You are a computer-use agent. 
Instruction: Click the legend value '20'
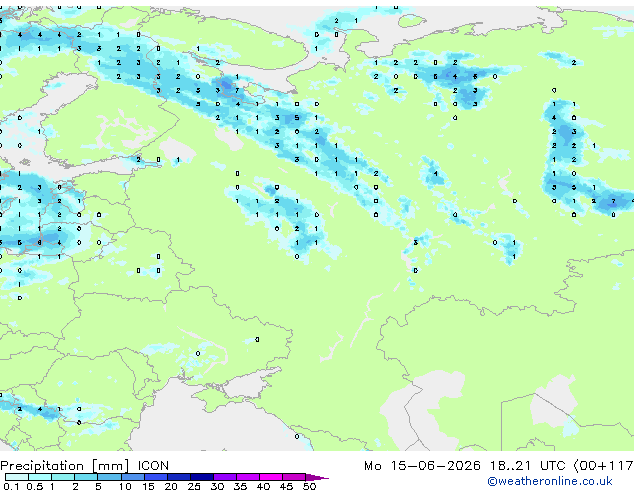(171, 486)
